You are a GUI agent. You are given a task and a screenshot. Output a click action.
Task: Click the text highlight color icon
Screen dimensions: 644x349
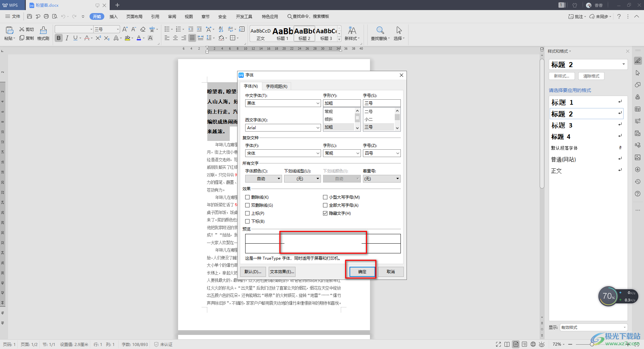pos(127,38)
